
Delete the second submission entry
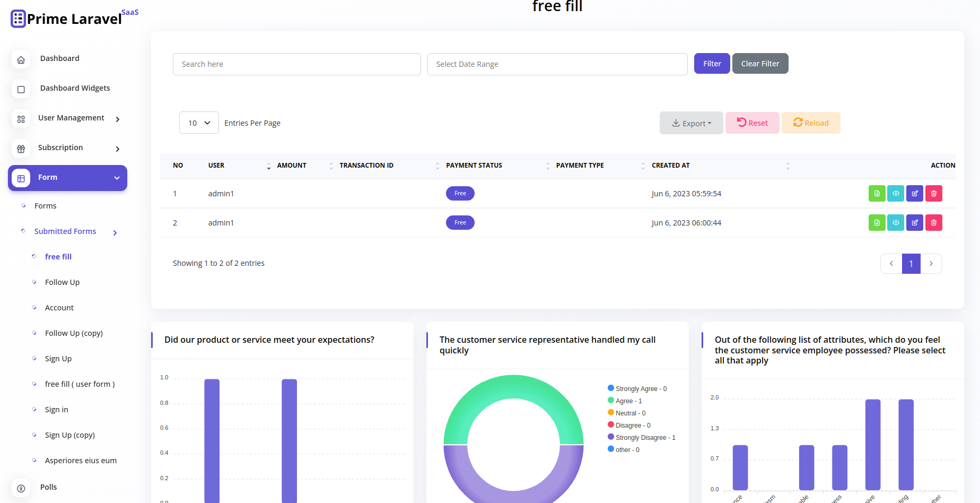933,222
